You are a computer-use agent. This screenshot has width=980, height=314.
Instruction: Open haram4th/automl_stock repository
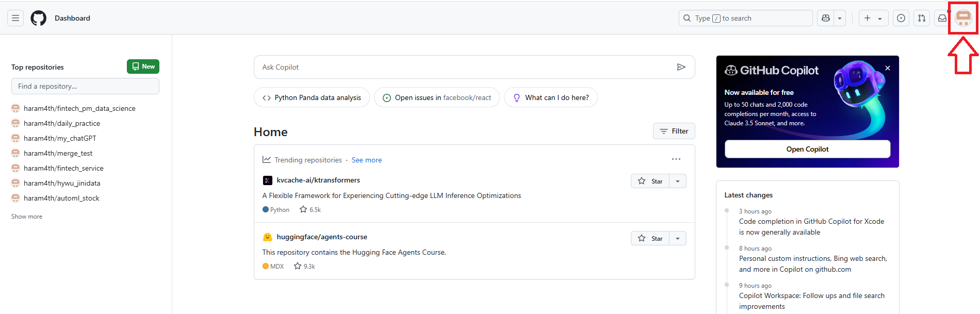[61, 198]
